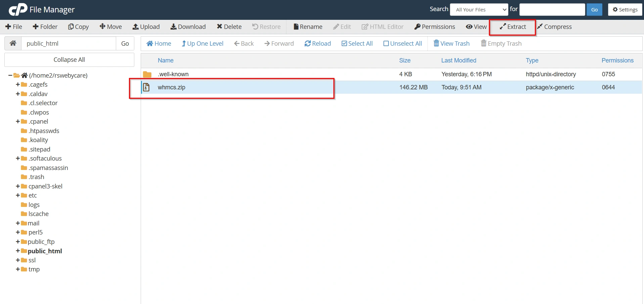Click Collapse All button
The height and width of the screenshot is (304, 644).
(x=69, y=59)
